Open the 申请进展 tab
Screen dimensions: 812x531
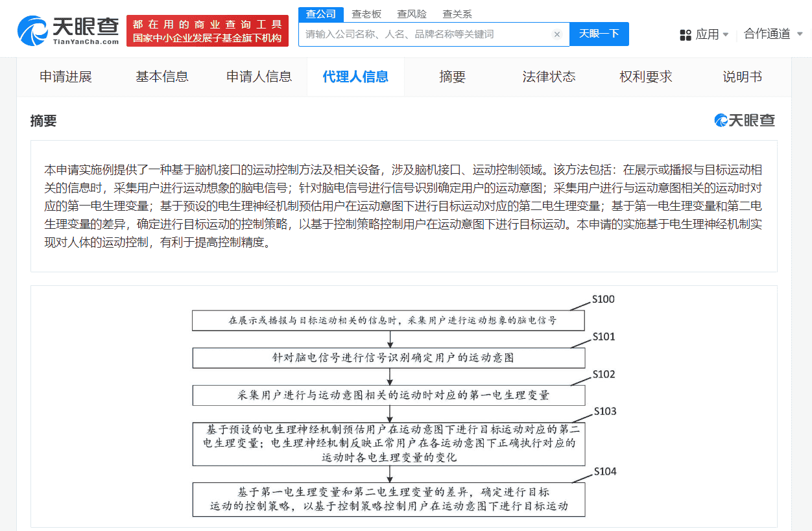[66, 77]
